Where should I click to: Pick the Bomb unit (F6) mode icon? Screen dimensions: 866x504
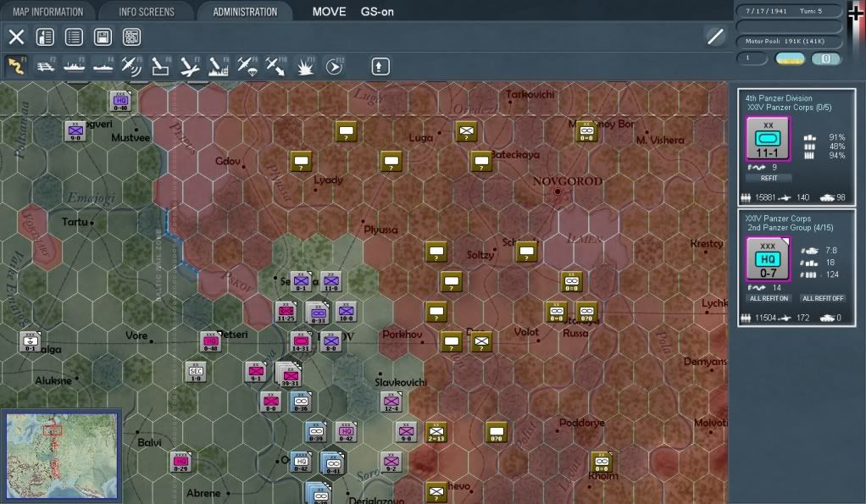tap(160, 66)
